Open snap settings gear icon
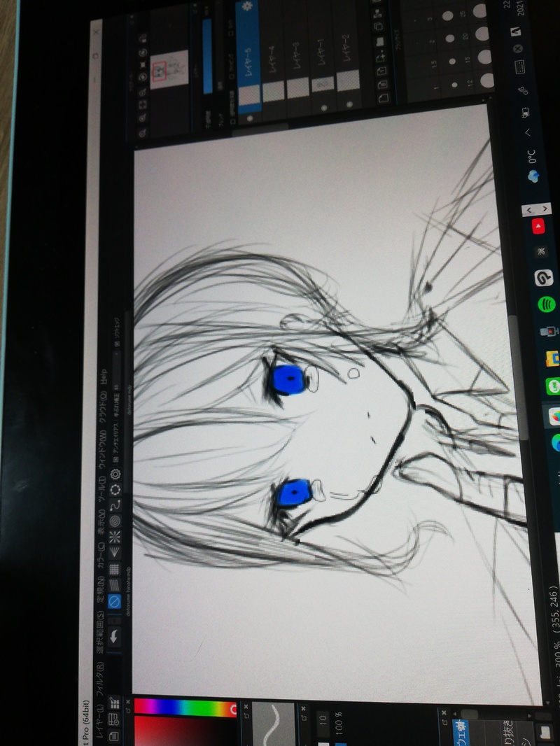560x746 pixels. [115, 474]
